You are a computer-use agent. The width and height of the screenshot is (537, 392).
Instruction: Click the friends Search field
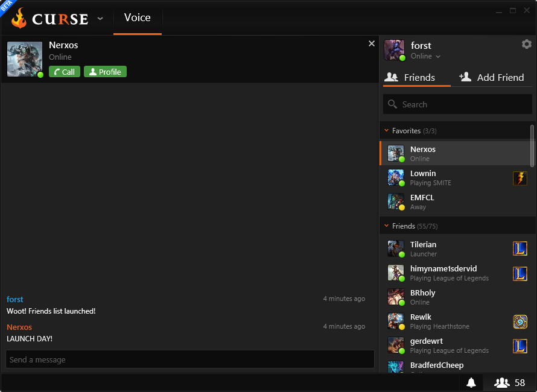pos(457,104)
